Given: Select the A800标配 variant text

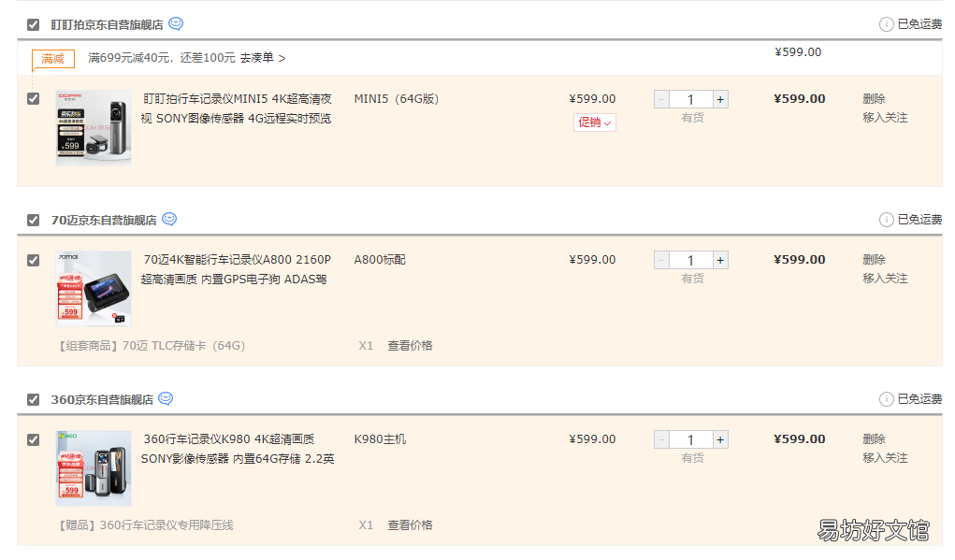Looking at the screenshot, I should click(380, 259).
